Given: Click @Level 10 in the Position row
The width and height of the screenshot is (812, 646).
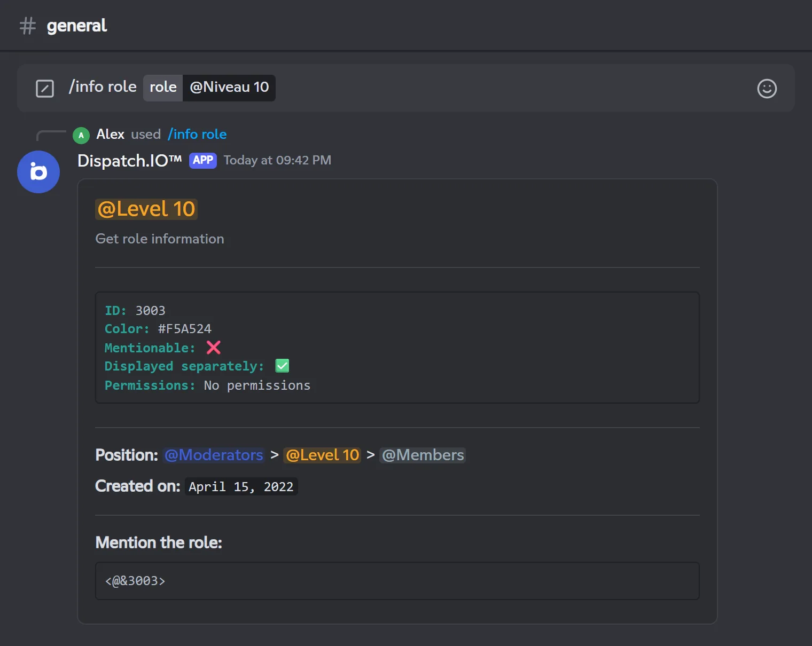Looking at the screenshot, I should pyautogui.click(x=323, y=455).
